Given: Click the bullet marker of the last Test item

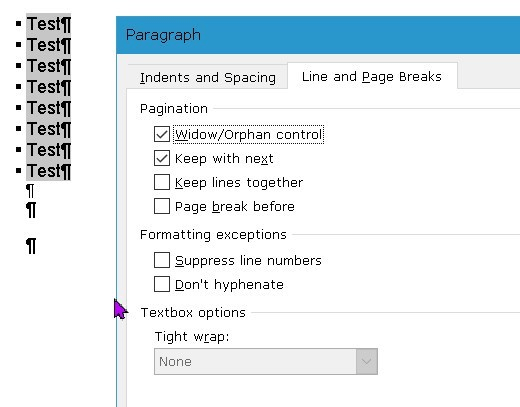Looking at the screenshot, I should (x=19, y=171).
